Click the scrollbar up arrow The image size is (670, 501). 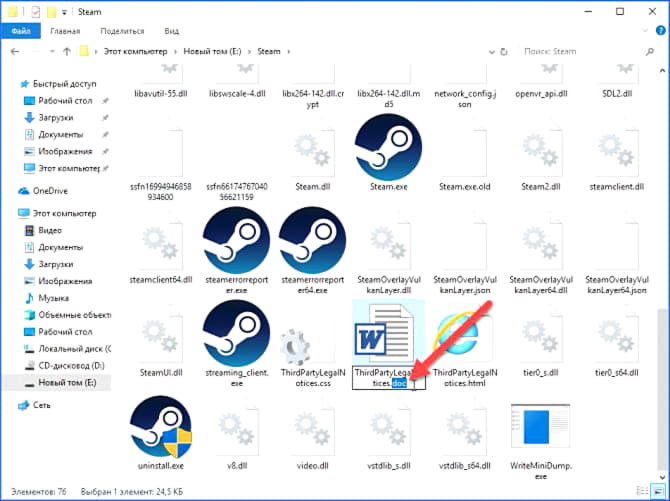tap(662, 71)
